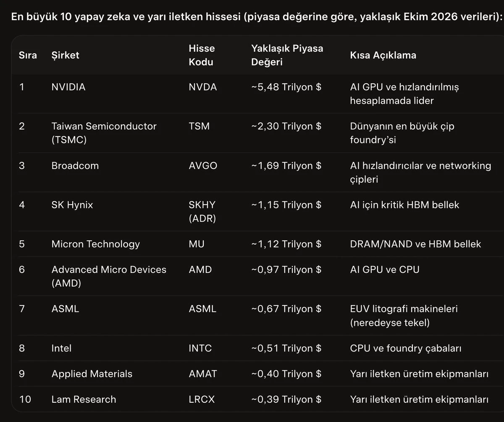Click the AMAT ticker code
The height and width of the screenshot is (422, 504).
pos(203,374)
